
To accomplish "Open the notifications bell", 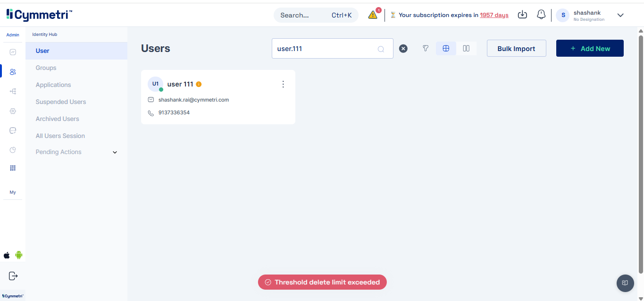I will [x=541, y=15].
